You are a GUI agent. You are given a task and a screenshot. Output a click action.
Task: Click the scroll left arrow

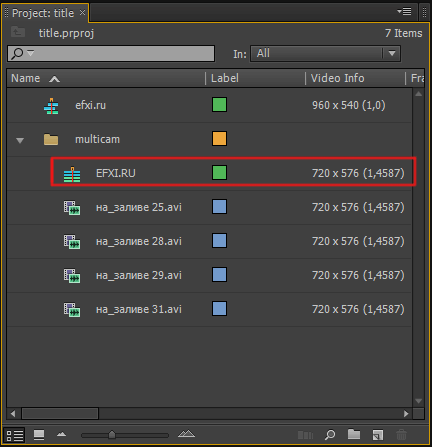click(13, 414)
